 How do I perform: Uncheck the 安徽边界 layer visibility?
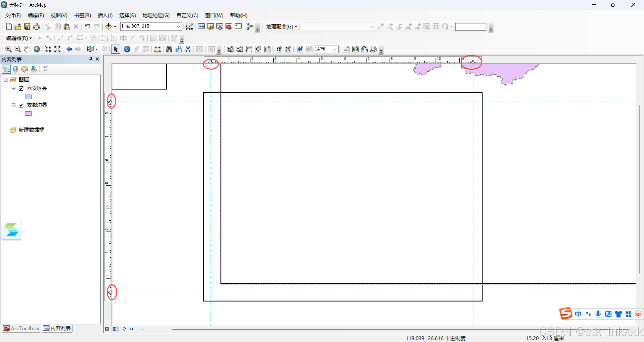21,105
